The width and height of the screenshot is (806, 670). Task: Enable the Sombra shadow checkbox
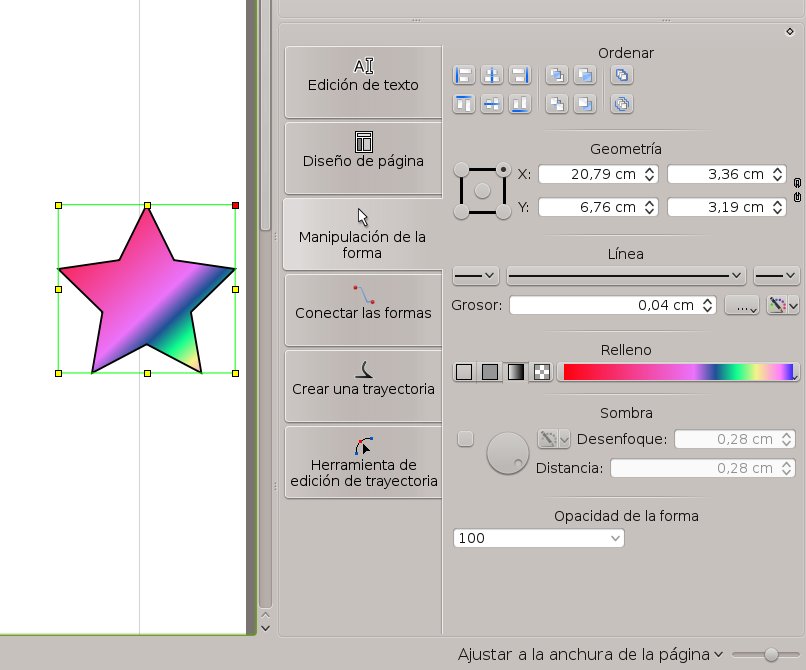(465, 439)
